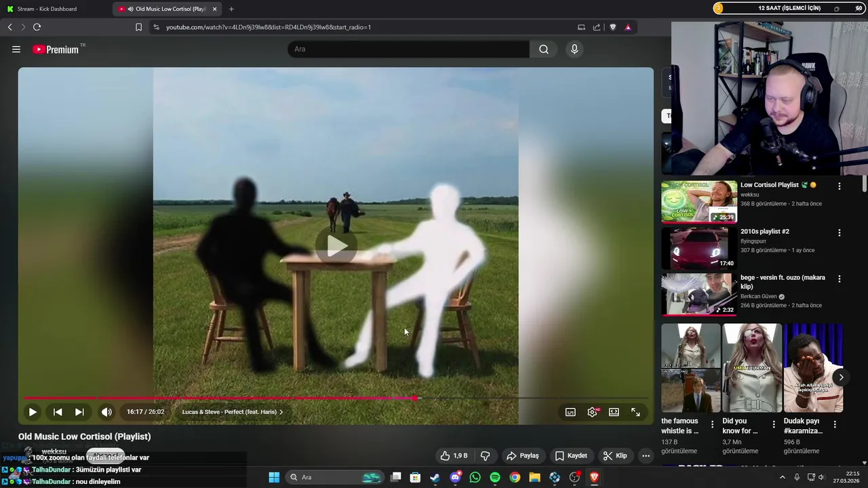Open Steam from the taskbar
Screen dimensions: 868x488
point(435,477)
